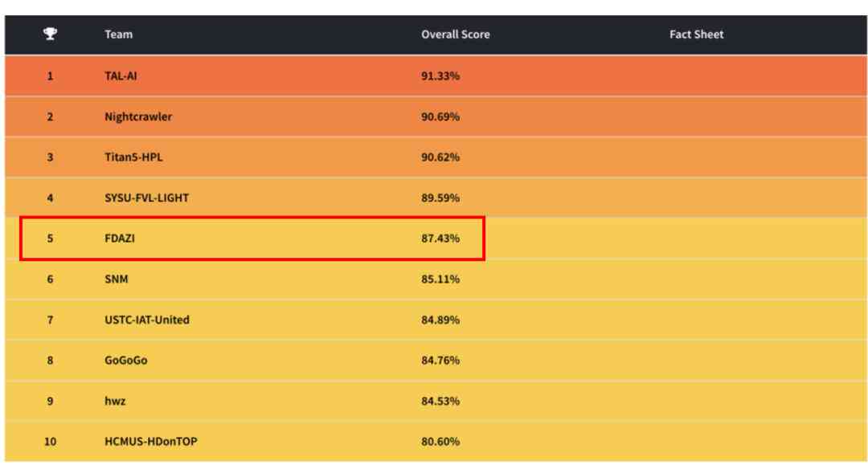The width and height of the screenshot is (868, 473).
Task: Select the TAL-AI team name
Action: (121, 75)
